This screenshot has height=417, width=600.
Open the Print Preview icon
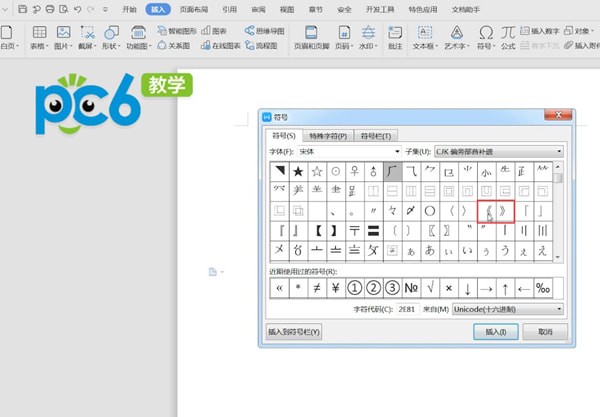64,9
